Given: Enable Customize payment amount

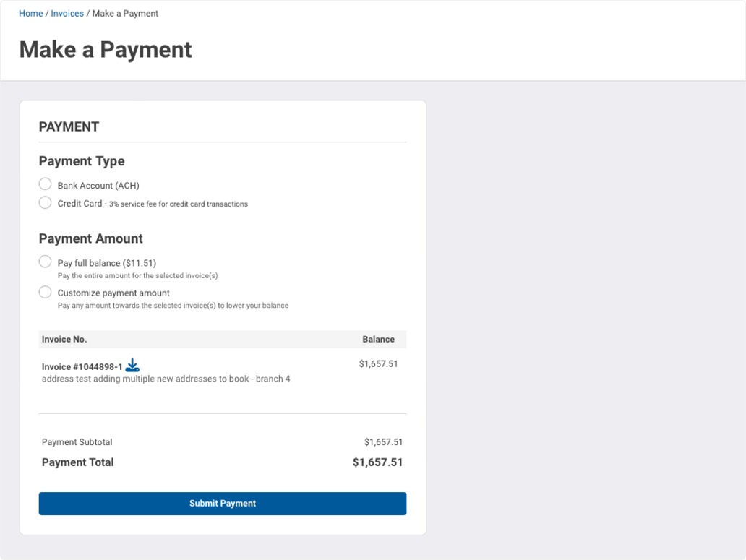Looking at the screenshot, I should 45,291.
